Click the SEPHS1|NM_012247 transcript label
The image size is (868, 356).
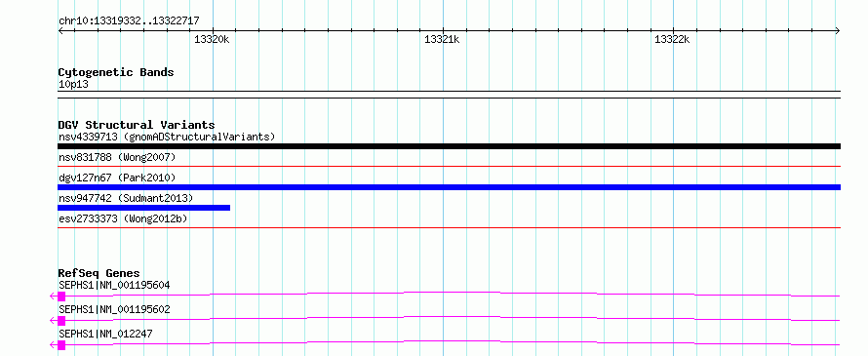[105, 334]
